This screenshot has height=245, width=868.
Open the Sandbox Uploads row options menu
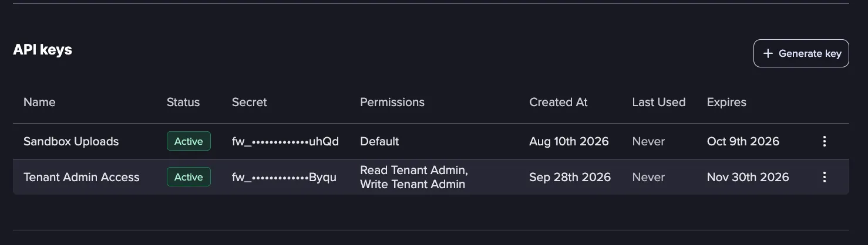[x=825, y=141]
